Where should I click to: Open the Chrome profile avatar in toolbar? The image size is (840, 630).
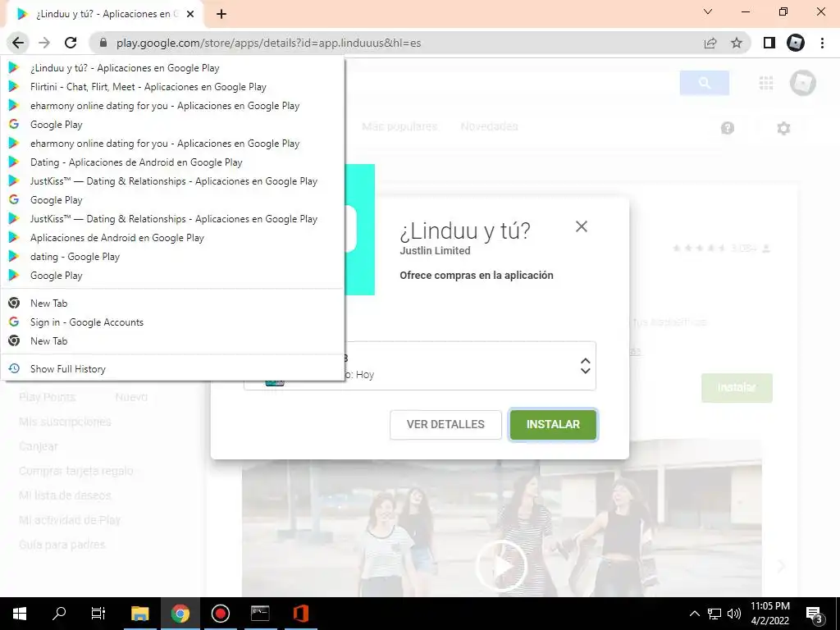tap(796, 43)
